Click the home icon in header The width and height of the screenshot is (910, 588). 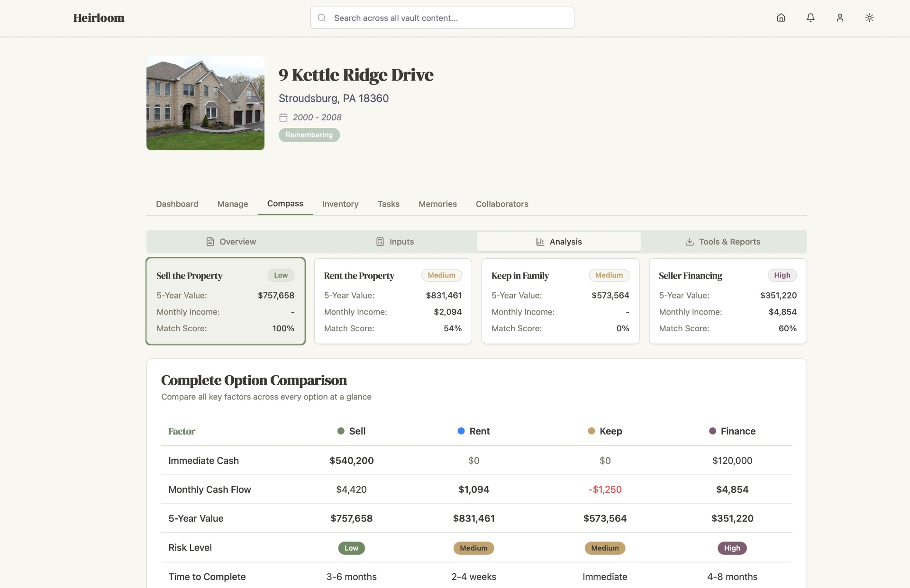coord(781,18)
